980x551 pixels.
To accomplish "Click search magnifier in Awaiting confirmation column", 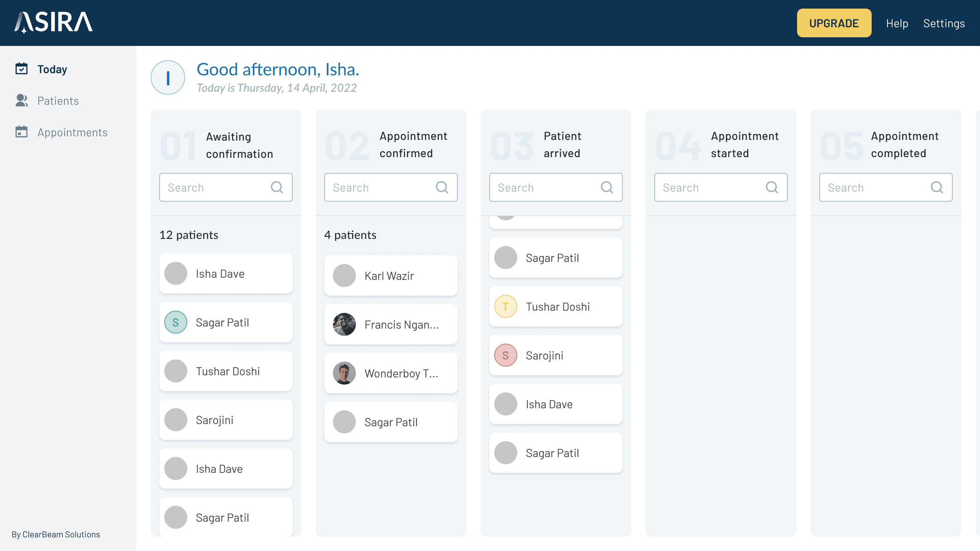I will pyautogui.click(x=277, y=187).
